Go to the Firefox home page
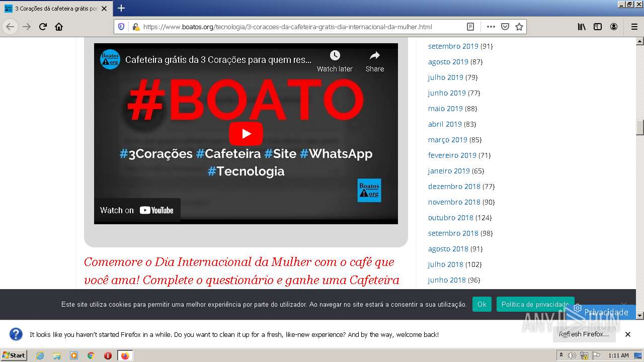 pos(59,27)
